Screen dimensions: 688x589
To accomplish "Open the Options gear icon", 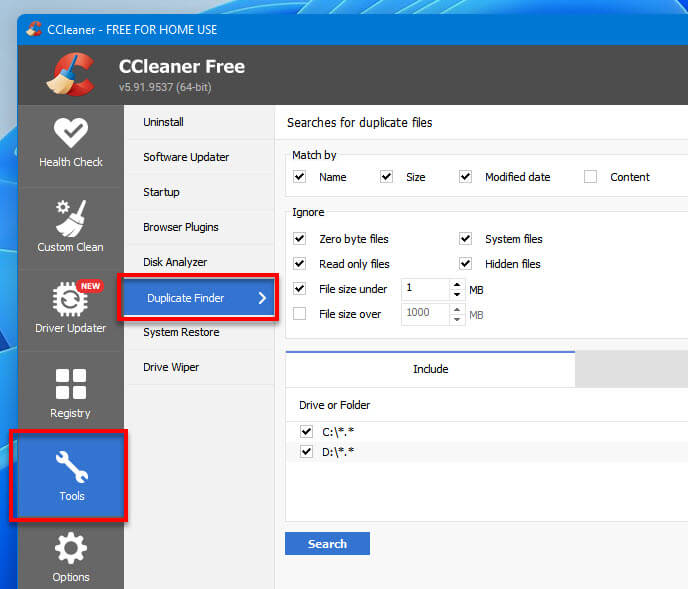I will coord(71,548).
